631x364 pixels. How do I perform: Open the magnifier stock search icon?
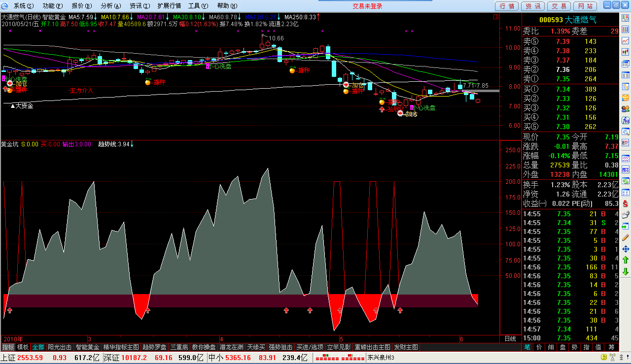click(x=625, y=132)
